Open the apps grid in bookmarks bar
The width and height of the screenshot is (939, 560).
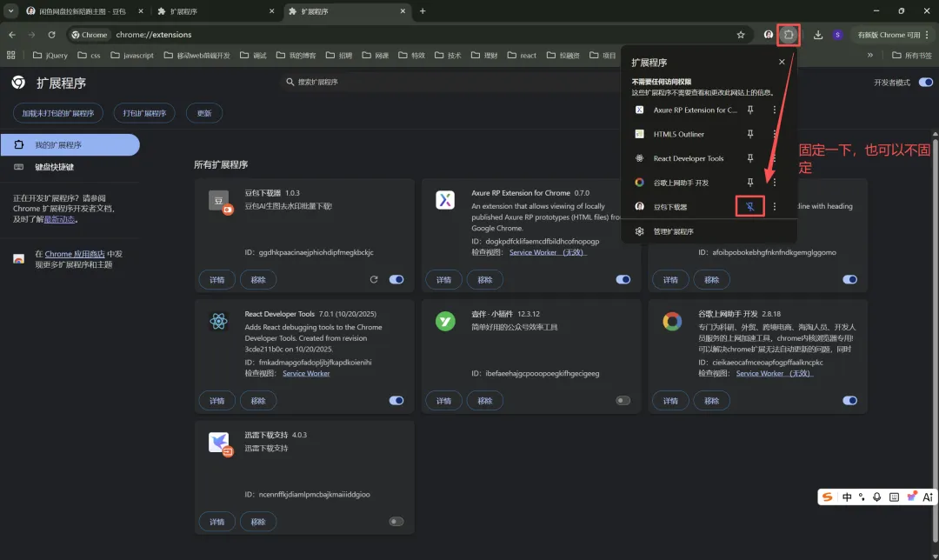[10, 55]
